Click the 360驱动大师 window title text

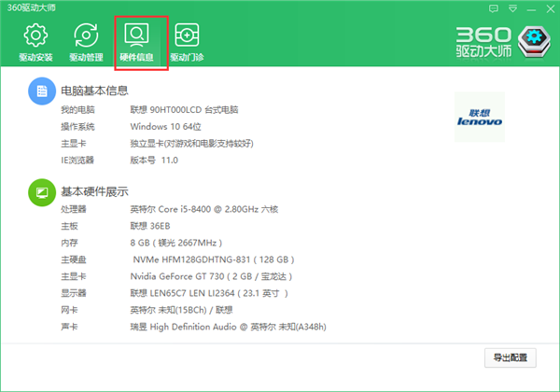32,7
